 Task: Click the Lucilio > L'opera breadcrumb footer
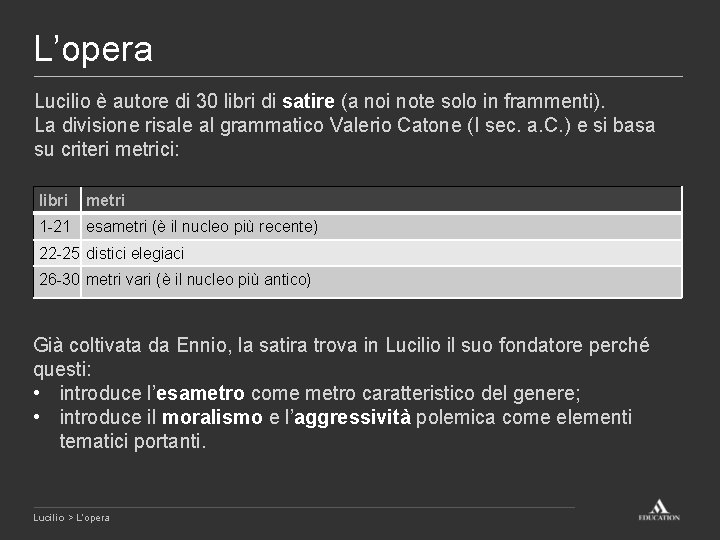coord(71,518)
